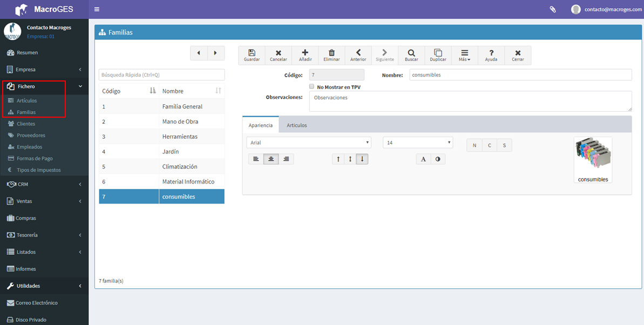Click the font color A button
This screenshot has width=644, height=325.
pyautogui.click(x=423, y=159)
